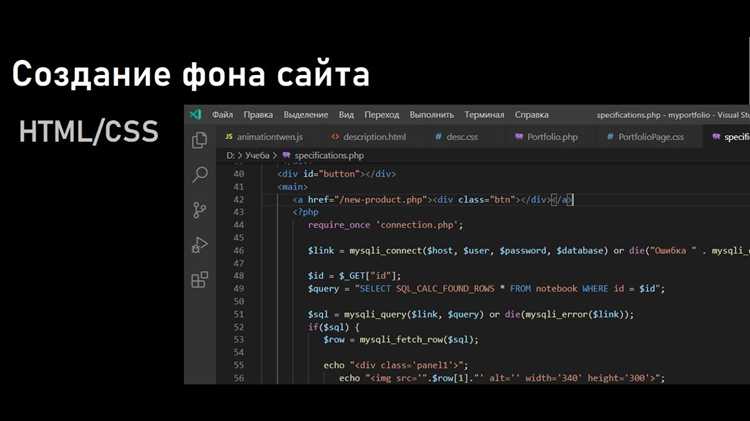The height and width of the screenshot is (421, 750).
Task: Switch to description.html tab
Action: click(x=368, y=137)
